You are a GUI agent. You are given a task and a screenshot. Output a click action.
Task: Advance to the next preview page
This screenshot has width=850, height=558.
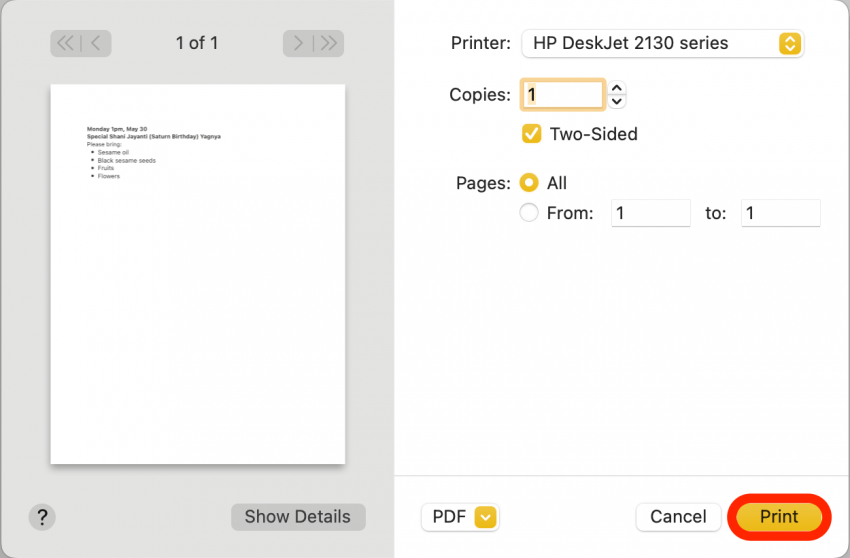(298, 43)
